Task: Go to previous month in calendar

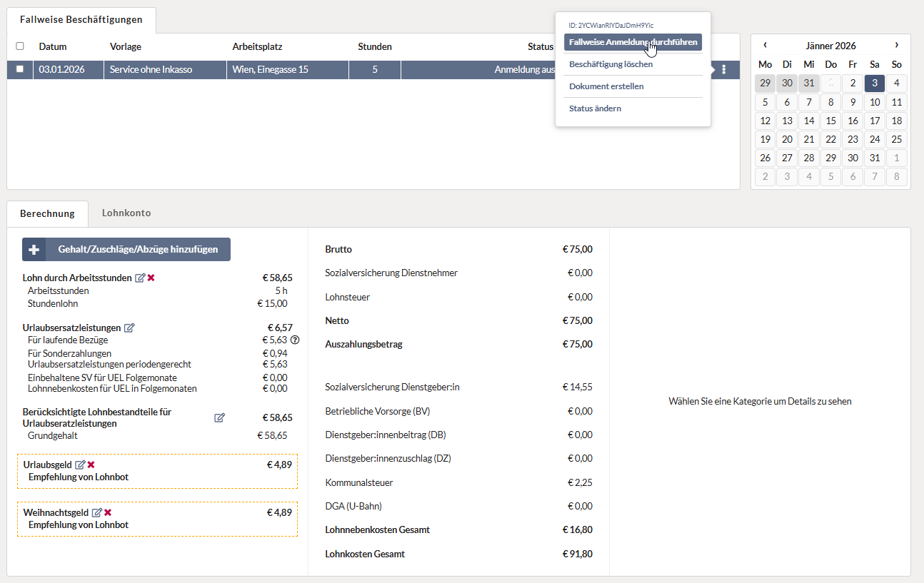Action: (765, 45)
